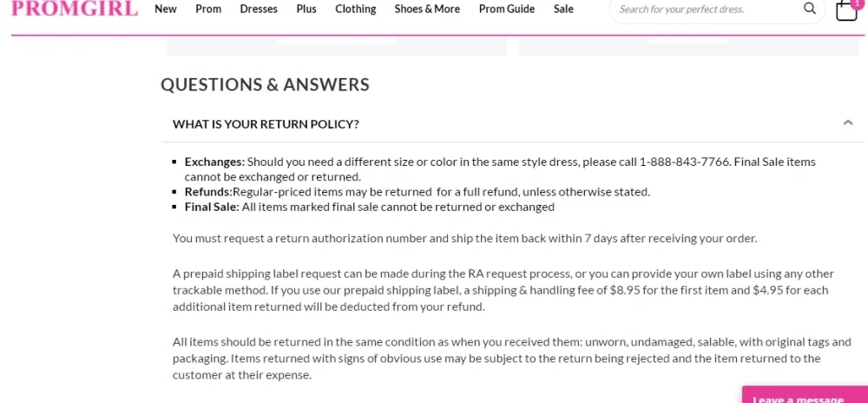Open the New menu
Viewport: 868px width, 403px height.
coord(166,9)
